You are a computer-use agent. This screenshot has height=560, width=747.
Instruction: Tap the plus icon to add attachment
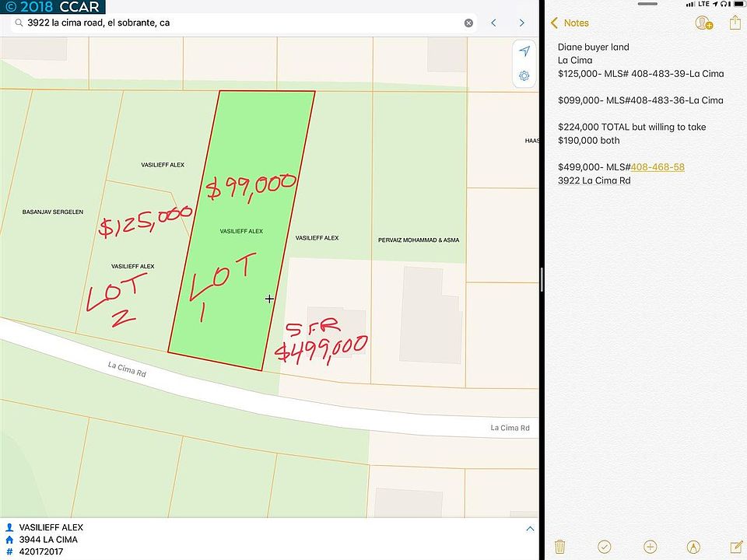pyautogui.click(x=651, y=548)
